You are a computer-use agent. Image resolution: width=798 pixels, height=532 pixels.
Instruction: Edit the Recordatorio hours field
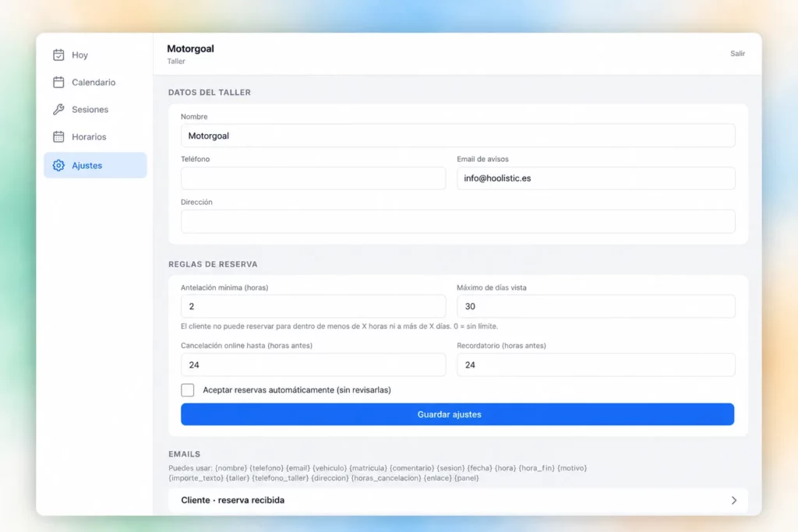point(596,365)
